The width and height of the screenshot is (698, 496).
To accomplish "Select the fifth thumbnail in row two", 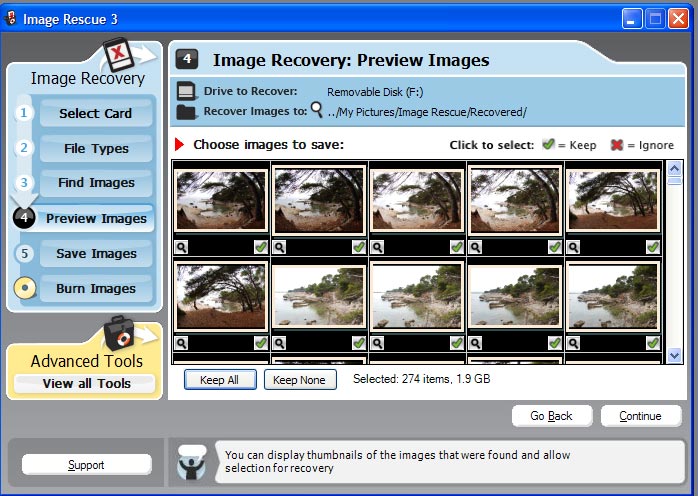I will tap(613, 297).
